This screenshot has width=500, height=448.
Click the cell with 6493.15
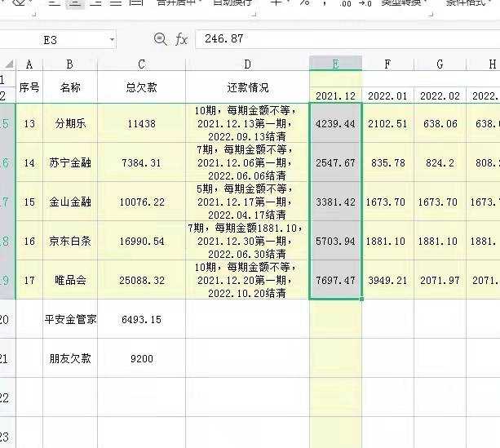pyautogui.click(x=142, y=319)
